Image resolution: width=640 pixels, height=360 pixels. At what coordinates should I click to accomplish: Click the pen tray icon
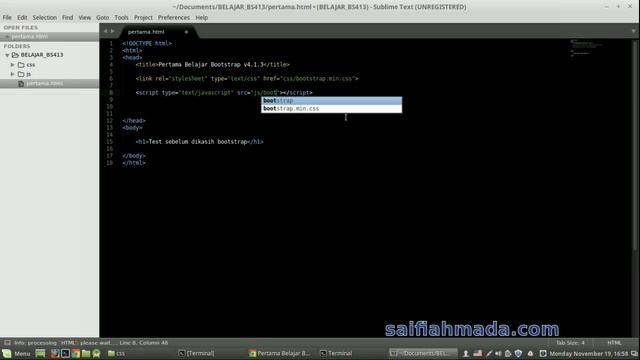[489, 353]
